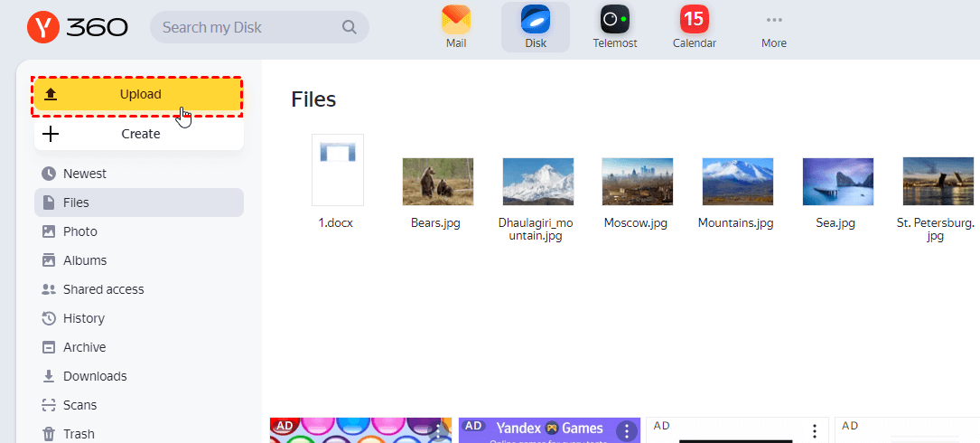
Task: Select the Sea.jpg thumbnail
Action: click(x=838, y=182)
